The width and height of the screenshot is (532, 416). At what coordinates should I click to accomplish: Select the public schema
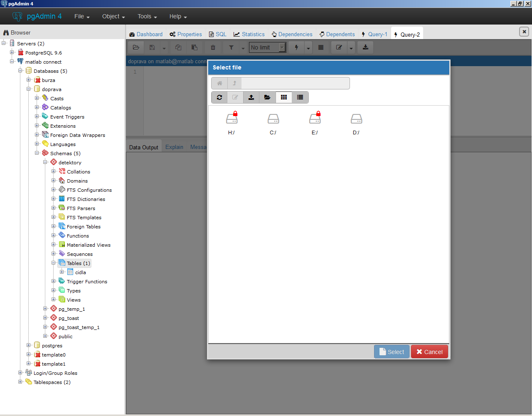point(65,337)
